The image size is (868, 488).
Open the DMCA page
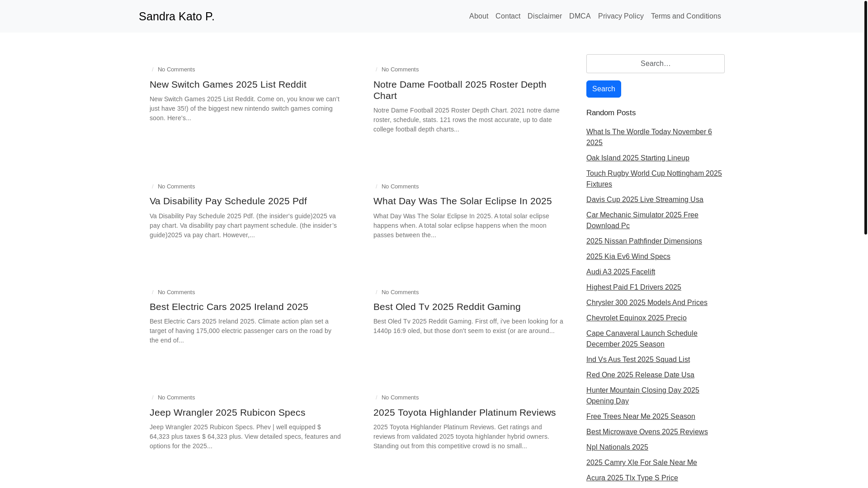point(580,16)
